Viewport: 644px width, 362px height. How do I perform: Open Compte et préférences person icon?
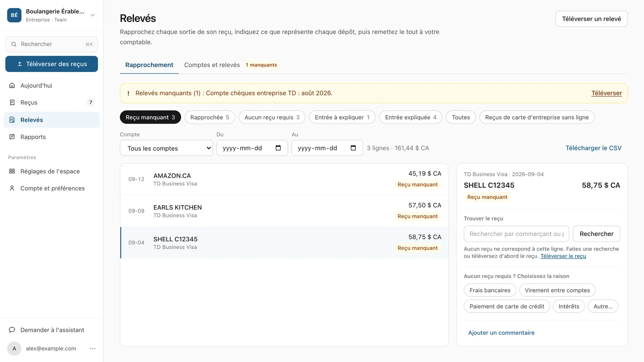[12, 188]
